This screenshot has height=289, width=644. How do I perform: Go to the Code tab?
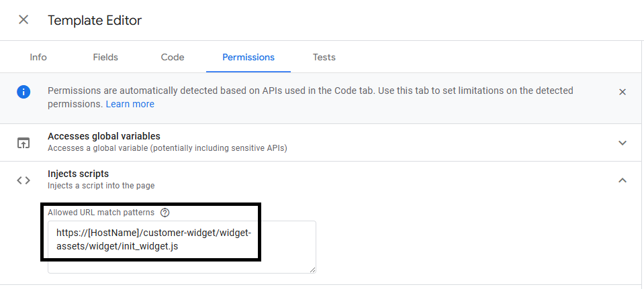pyautogui.click(x=173, y=57)
